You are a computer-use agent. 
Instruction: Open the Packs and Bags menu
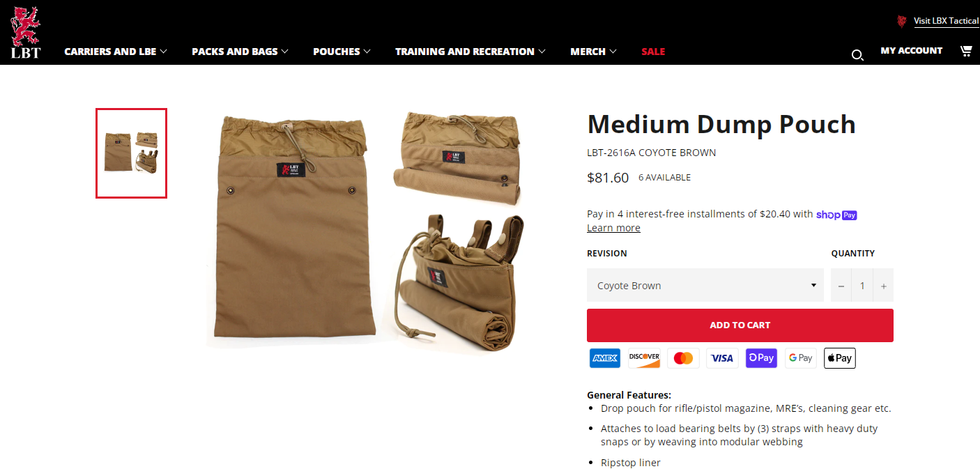[x=240, y=52]
